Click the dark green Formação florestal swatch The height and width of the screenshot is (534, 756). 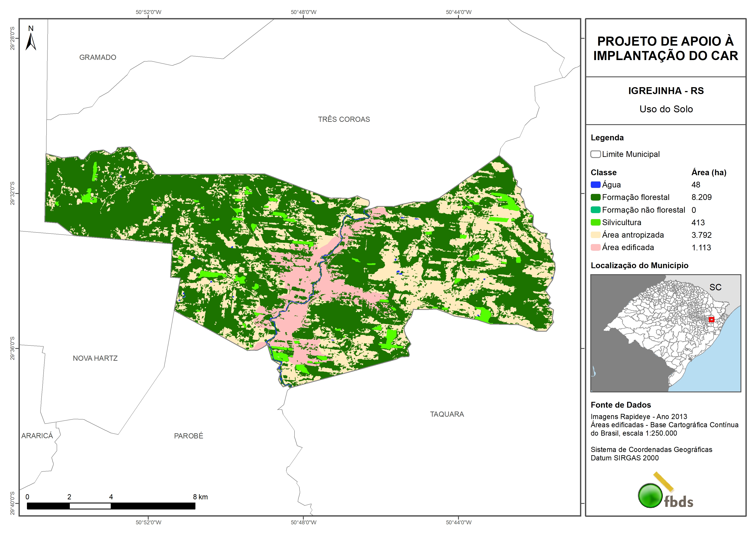[595, 197]
